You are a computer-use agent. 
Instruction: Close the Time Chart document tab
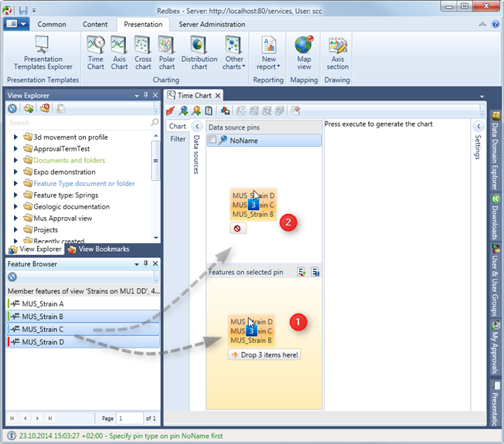[x=218, y=96]
